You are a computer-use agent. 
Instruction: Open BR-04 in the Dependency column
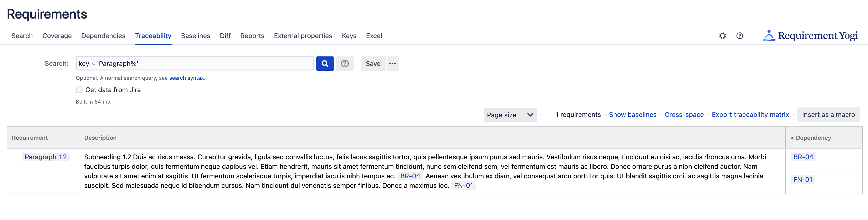tap(803, 157)
